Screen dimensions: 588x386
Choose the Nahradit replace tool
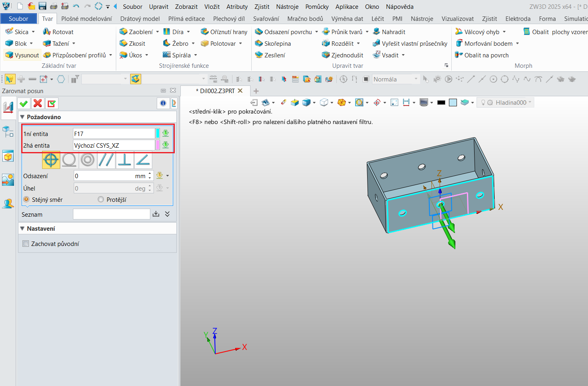[389, 32]
